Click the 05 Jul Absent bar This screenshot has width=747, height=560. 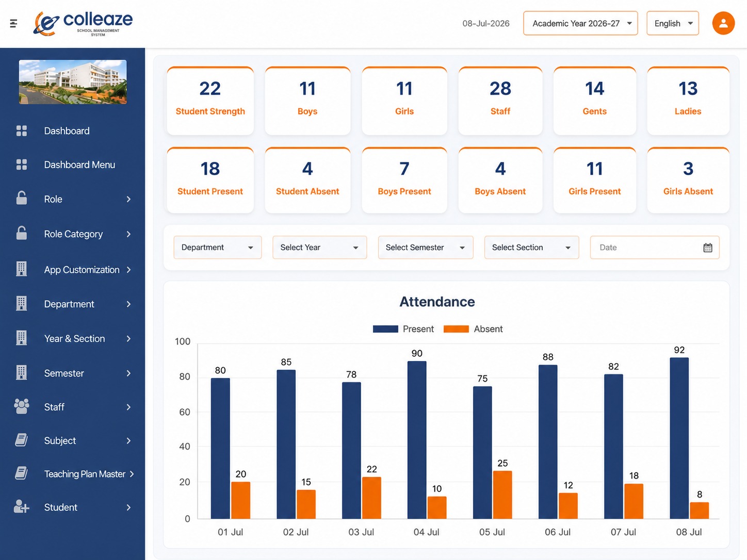[x=502, y=495]
